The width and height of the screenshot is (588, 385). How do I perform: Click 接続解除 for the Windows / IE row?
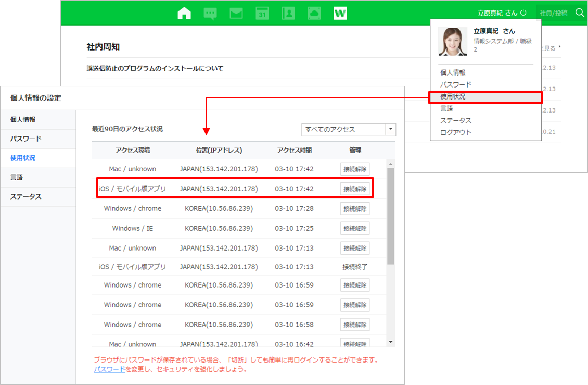pos(355,228)
